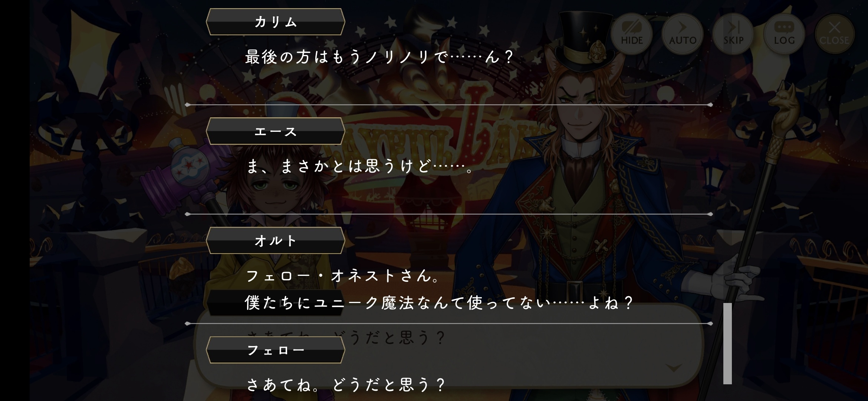868x401 pixels.
Task: Select the フェロー speaker name plate
Action: pyautogui.click(x=276, y=350)
